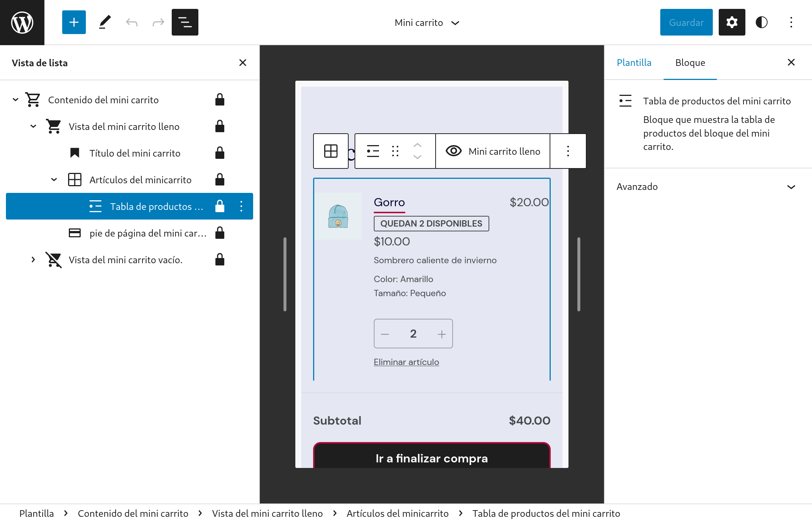Open the block inserter plus button
Image resolution: width=812 pixels, height=522 pixels.
click(x=74, y=22)
